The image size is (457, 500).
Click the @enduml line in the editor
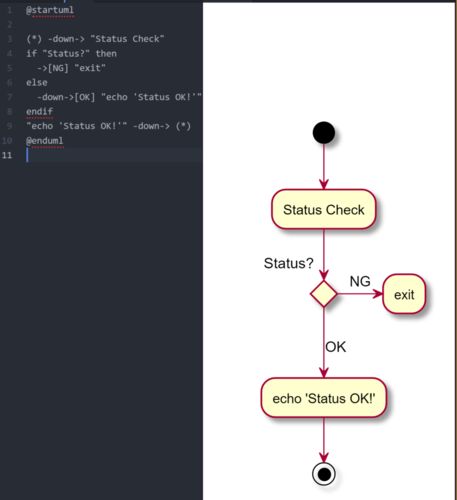click(45, 141)
